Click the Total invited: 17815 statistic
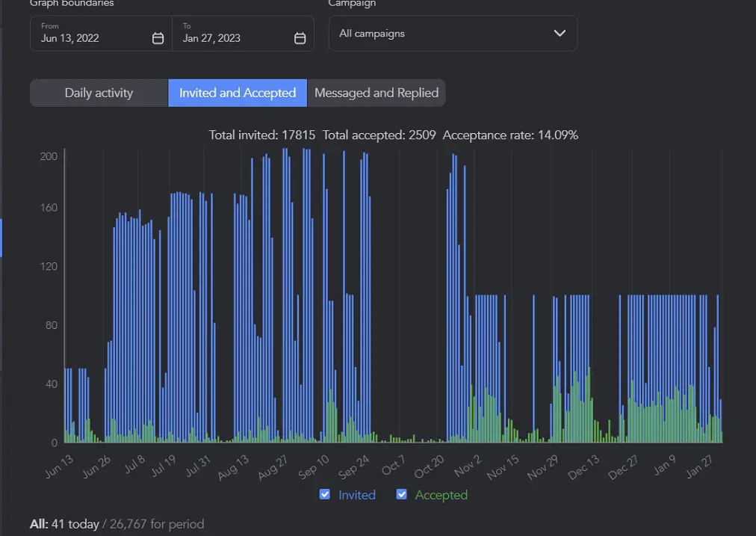 [261, 135]
